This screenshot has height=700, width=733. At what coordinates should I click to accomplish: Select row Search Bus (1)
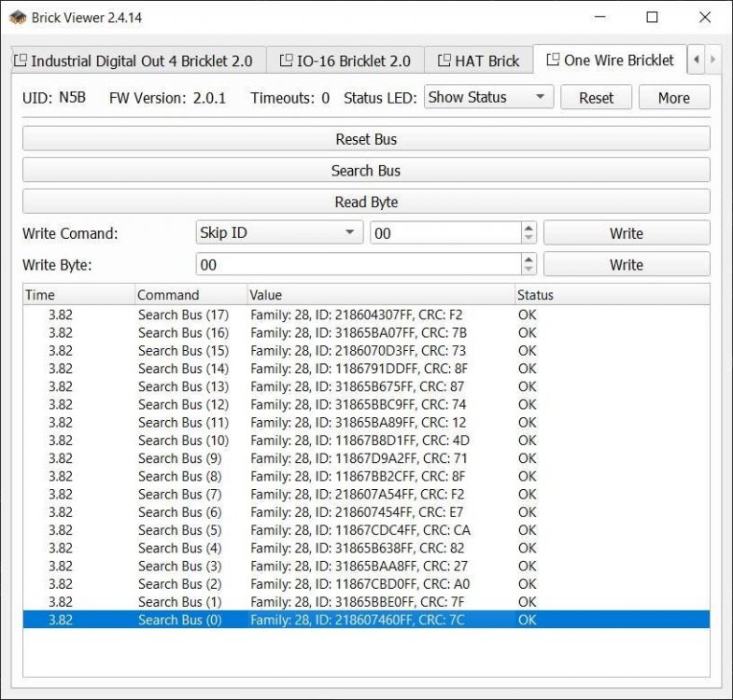click(x=366, y=601)
